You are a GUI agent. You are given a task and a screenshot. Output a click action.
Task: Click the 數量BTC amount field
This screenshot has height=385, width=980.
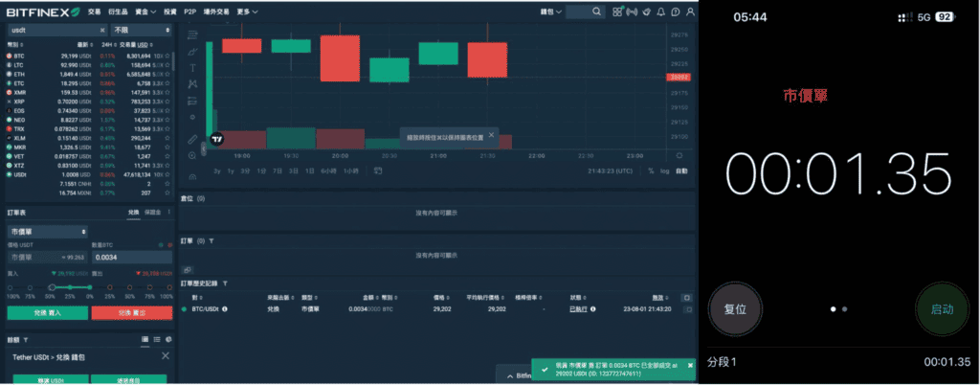tap(132, 257)
